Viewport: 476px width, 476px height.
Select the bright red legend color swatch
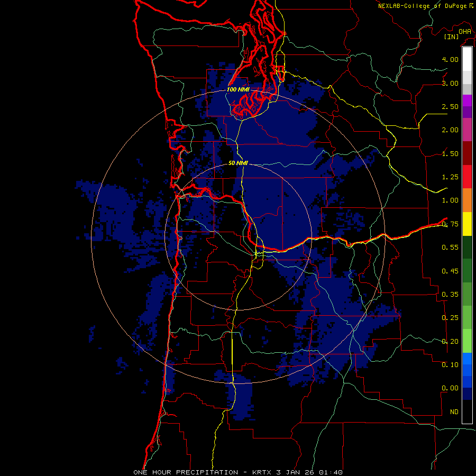pos(467,177)
